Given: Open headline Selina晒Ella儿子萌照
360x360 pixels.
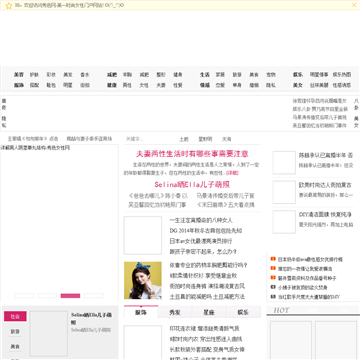Looking at the screenshot, I should [x=192, y=185].
